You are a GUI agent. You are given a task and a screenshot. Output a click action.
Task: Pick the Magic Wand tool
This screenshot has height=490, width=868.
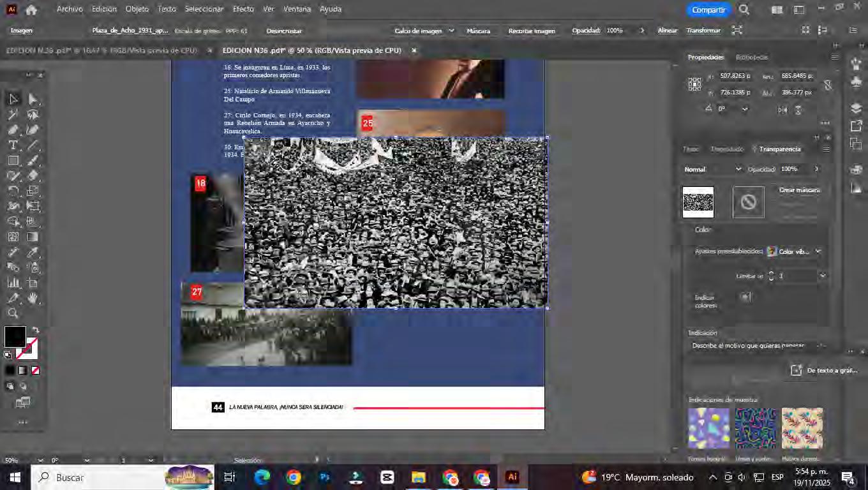coord(13,115)
